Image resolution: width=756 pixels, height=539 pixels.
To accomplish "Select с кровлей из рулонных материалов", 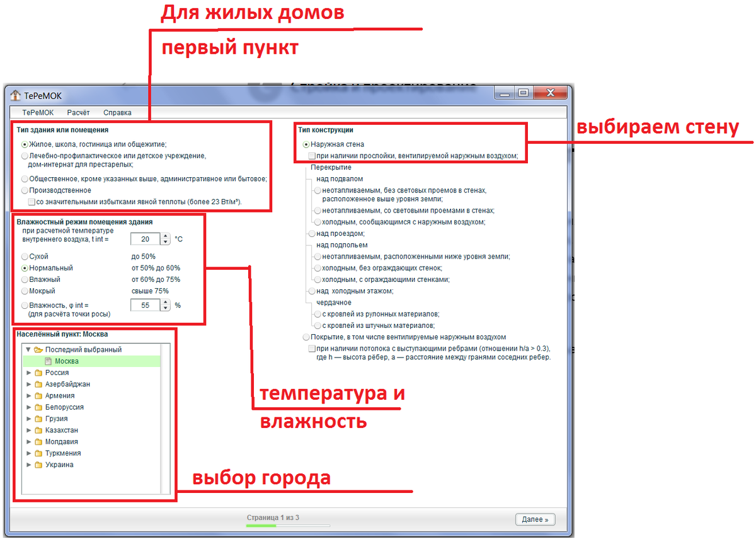I will pos(318,314).
